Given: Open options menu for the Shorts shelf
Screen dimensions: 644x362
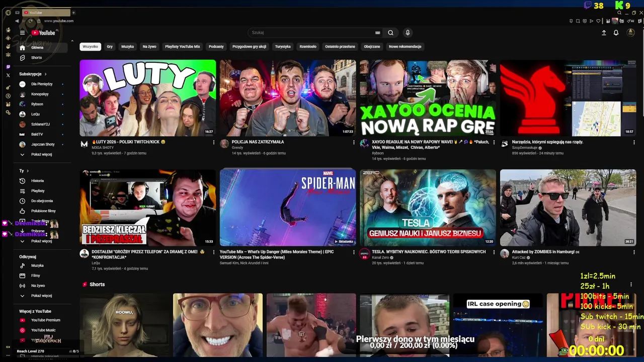Looking at the screenshot, I should tap(631, 285).
